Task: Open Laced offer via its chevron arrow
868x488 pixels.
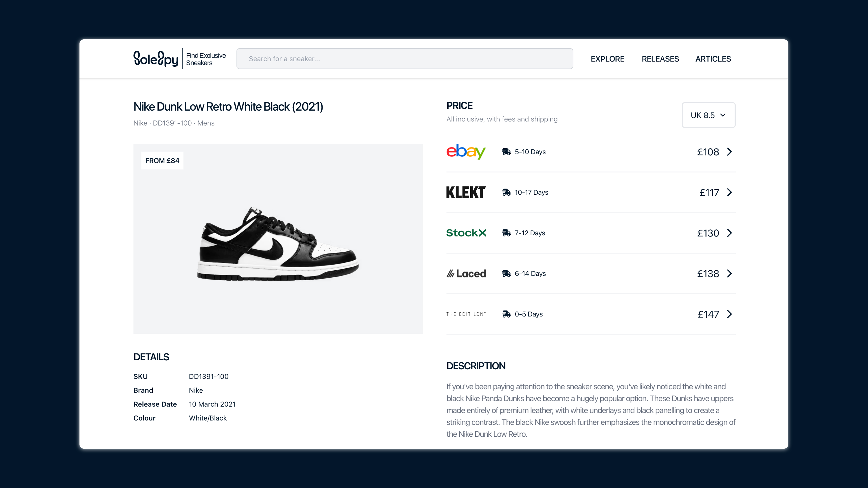Action: click(x=729, y=274)
